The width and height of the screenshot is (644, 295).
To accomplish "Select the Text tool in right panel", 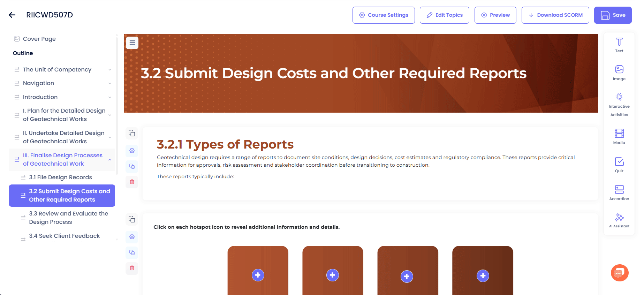I will tap(619, 45).
